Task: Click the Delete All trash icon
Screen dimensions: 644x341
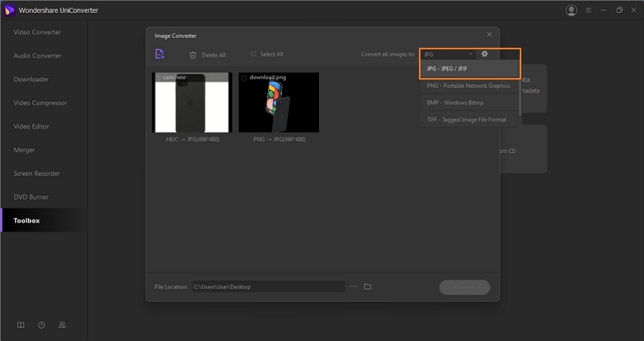Action: click(x=192, y=55)
